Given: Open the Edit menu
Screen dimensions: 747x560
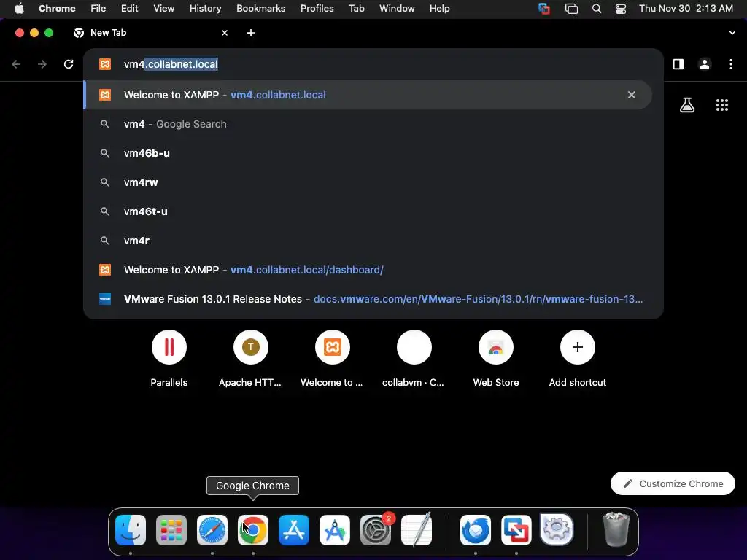Looking at the screenshot, I should coord(129,9).
